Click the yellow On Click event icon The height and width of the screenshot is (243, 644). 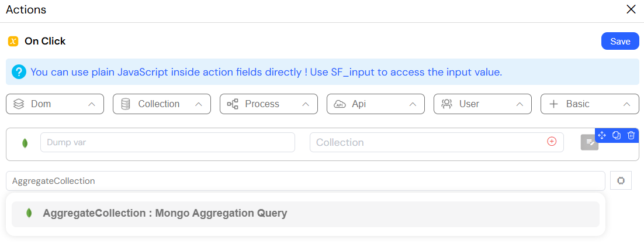[x=13, y=41]
